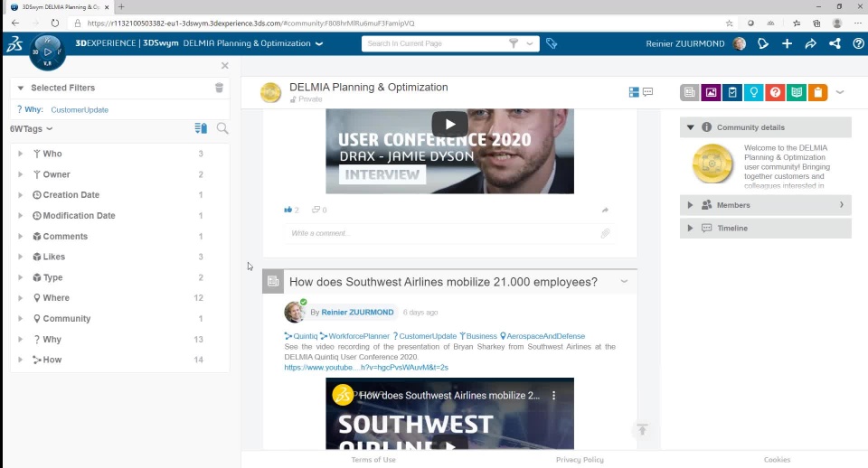Expand the Likes tag category

tap(20, 257)
